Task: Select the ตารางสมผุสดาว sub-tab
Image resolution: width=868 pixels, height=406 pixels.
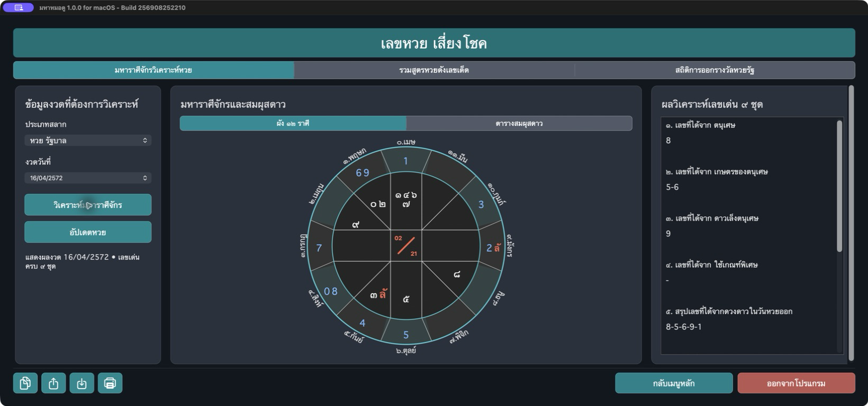Action: pyautogui.click(x=519, y=123)
